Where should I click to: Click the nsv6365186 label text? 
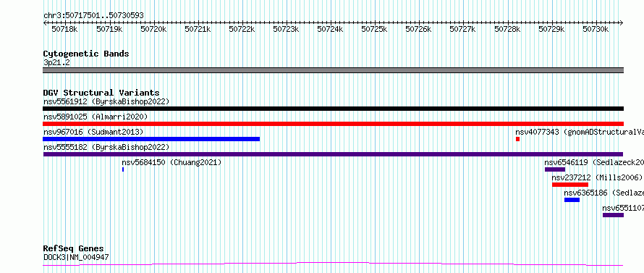pyautogui.click(x=603, y=193)
